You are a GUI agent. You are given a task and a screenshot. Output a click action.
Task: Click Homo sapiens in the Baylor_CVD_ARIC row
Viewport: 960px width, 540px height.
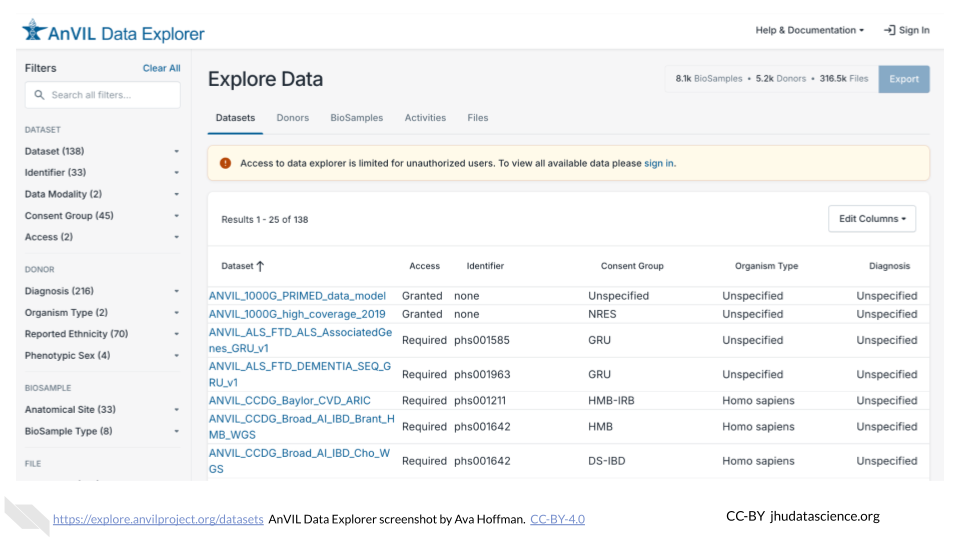pyautogui.click(x=758, y=400)
